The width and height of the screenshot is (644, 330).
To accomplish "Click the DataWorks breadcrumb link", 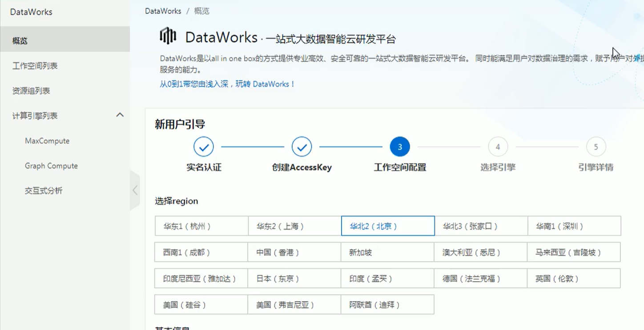I will pyautogui.click(x=163, y=11).
